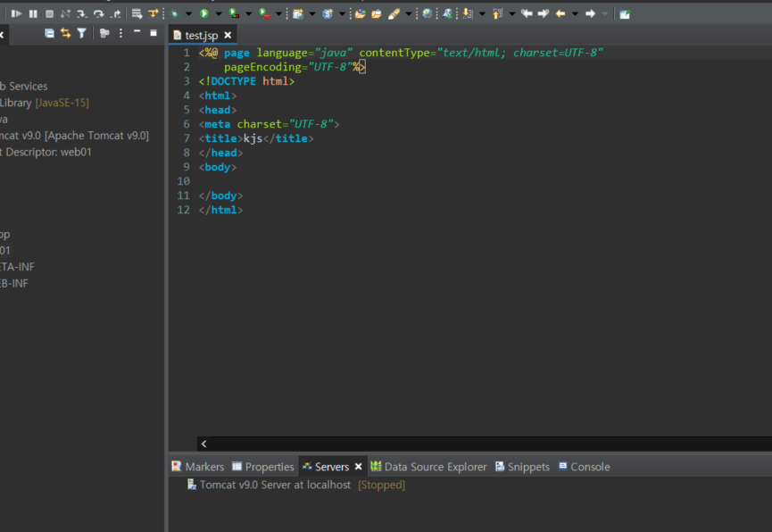Click the Open Web Browser globe icon
The width and height of the screenshot is (772, 532).
tap(428, 13)
